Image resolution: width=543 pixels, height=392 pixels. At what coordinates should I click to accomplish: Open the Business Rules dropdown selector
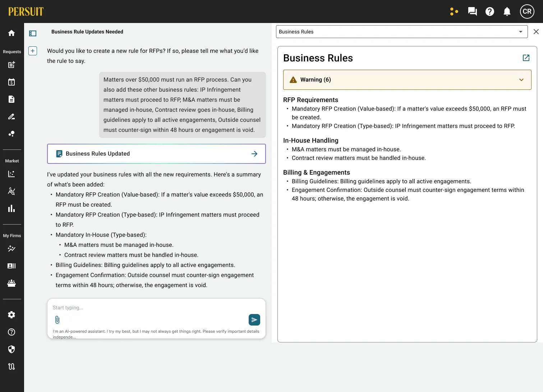(402, 32)
